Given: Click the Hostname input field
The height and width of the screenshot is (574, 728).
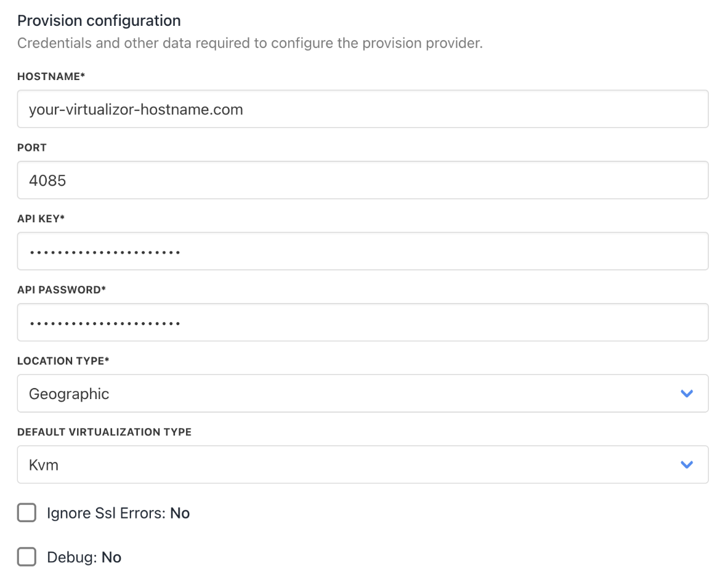Looking at the screenshot, I should (x=362, y=110).
